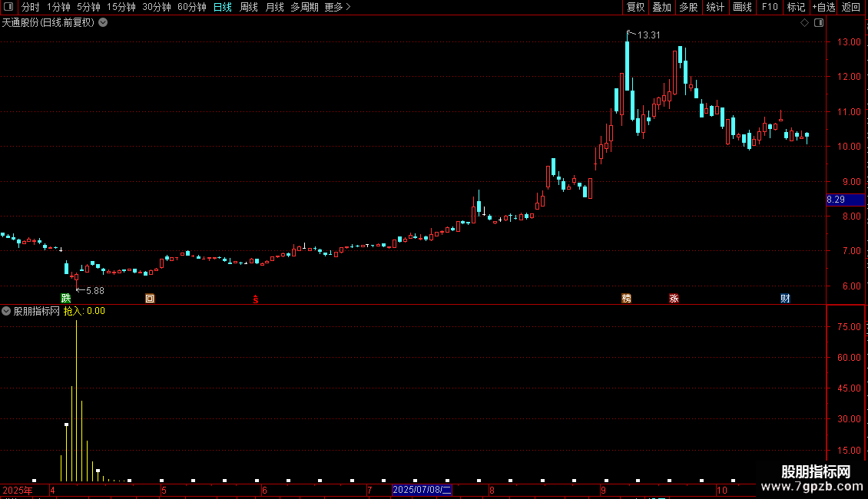Select the 1分钟 period

(58, 7)
